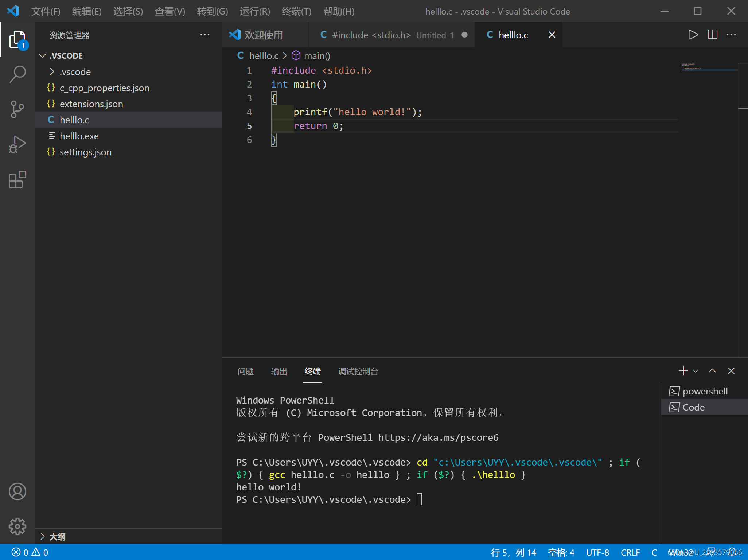
Task: Open the 帮助(H) menu
Action: tap(339, 11)
